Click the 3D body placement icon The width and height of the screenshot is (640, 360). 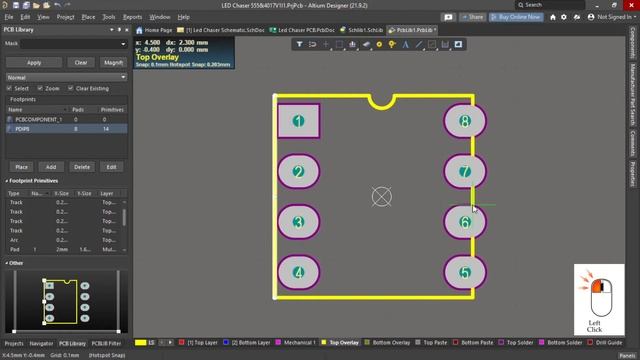click(366, 44)
